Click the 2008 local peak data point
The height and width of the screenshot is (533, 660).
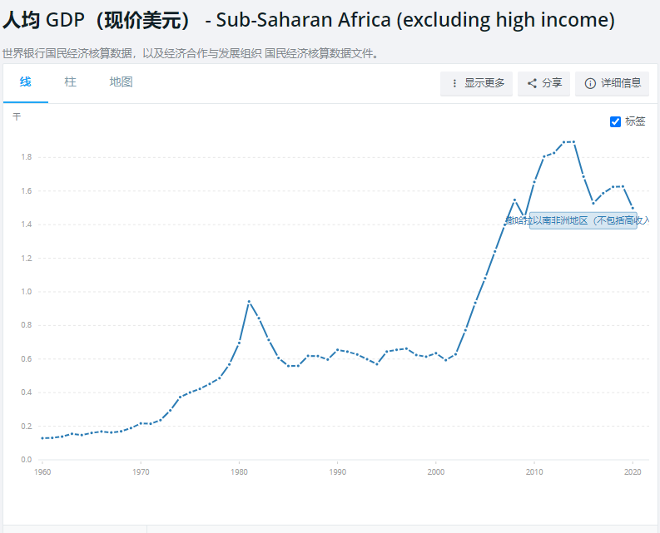(x=515, y=200)
